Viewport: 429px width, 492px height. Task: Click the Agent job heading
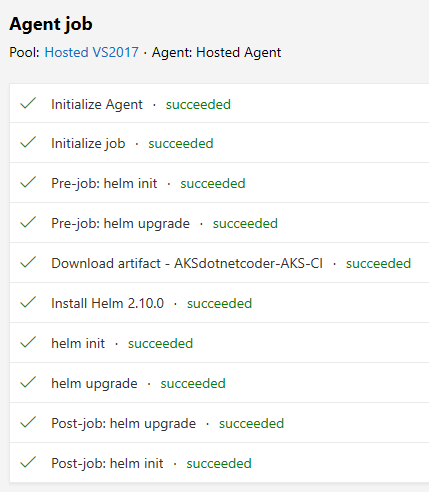pos(51,24)
